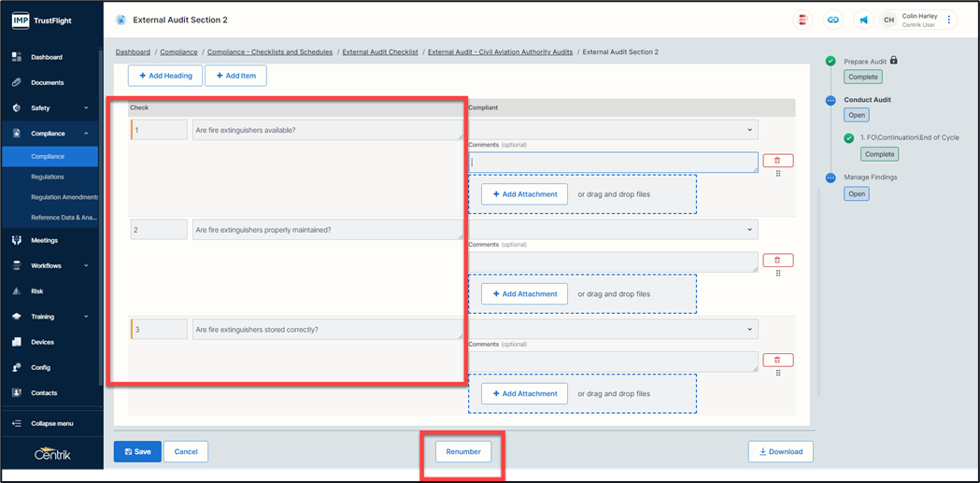Grab the drag handle under the second trash icon
Screen dimensions: 980x483
(778, 274)
